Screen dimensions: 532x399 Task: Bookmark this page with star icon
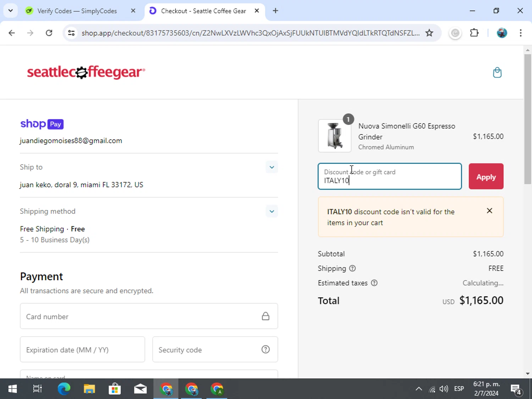[x=429, y=33]
